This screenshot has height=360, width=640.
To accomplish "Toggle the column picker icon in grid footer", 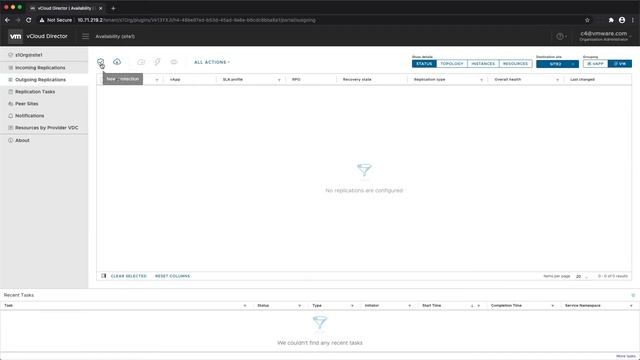I will [104, 276].
